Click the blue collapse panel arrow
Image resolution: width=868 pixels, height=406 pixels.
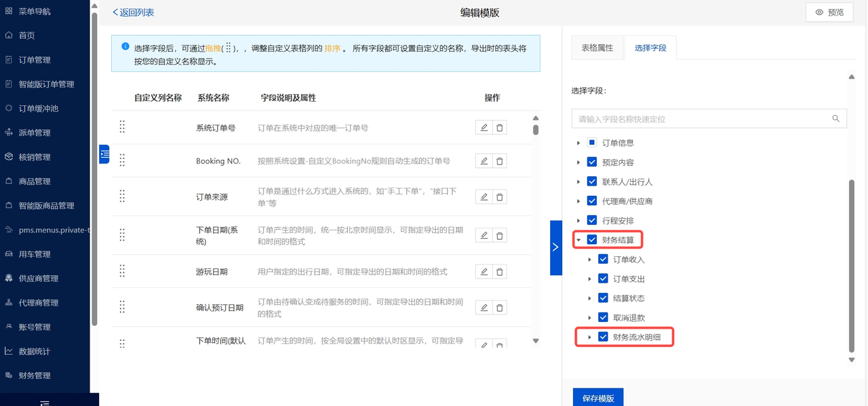[x=555, y=247]
